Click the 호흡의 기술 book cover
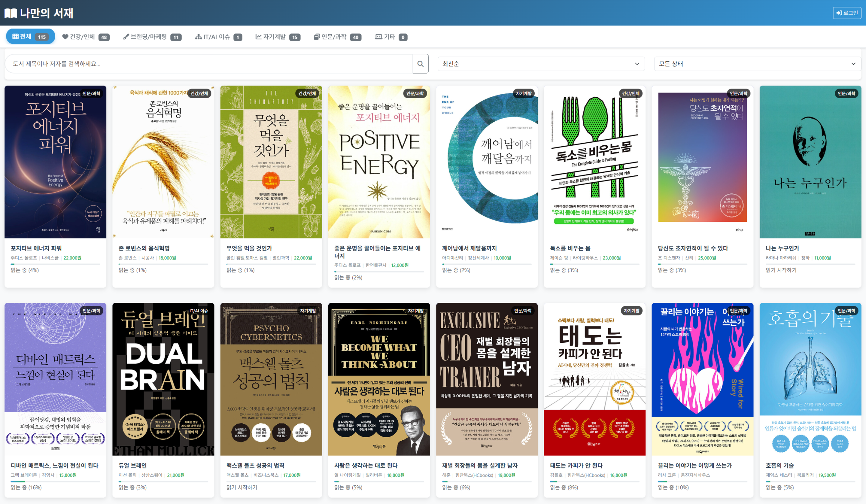The image size is (866, 504). [810, 379]
